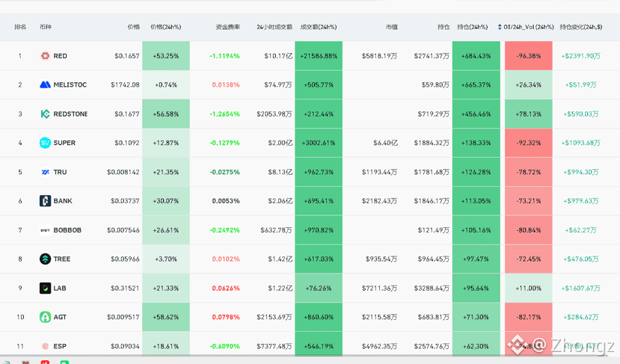Click TRU's $0.008142 price
The image size is (620, 364).
[123, 172]
